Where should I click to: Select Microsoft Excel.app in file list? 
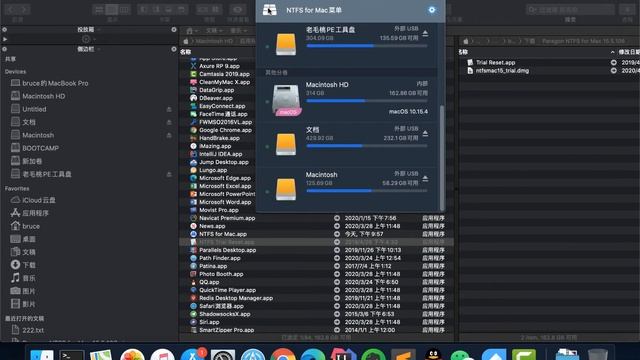pos(225,186)
